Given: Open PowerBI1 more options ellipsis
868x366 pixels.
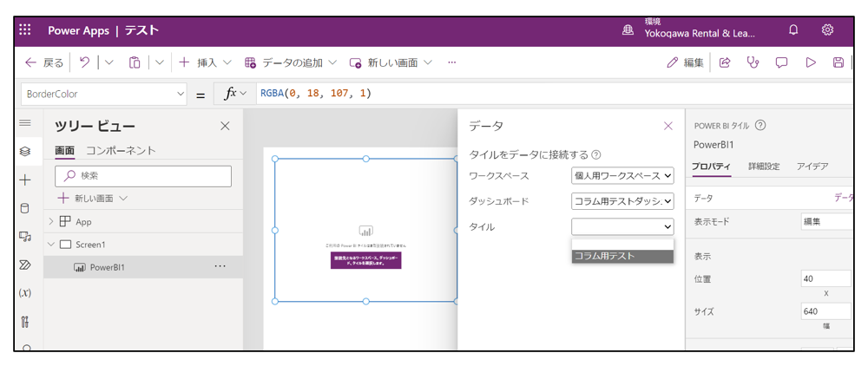Looking at the screenshot, I should tap(220, 266).
